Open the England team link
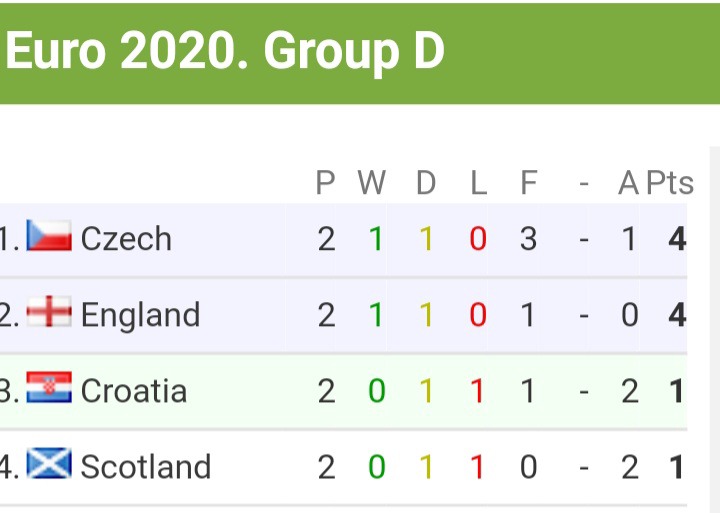The height and width of the screenshot is (513, 720). click(140, 315)
